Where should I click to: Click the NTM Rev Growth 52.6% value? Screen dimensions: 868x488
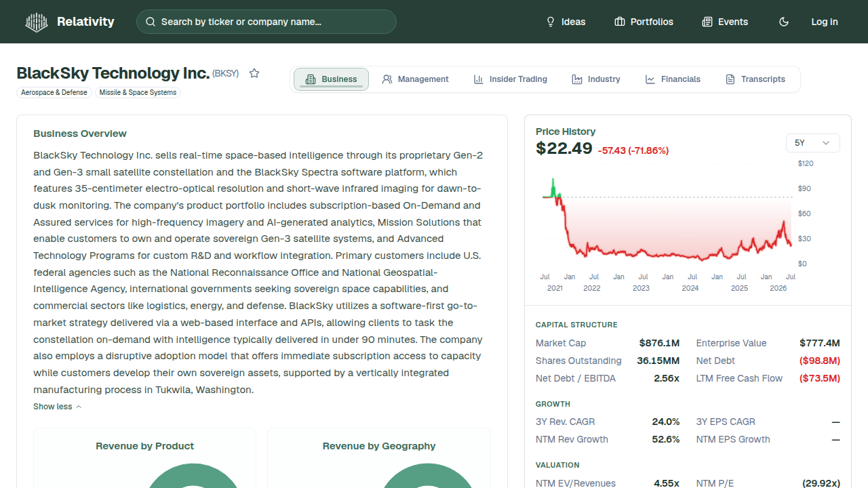pyautogui.click(x=666, y=439)
